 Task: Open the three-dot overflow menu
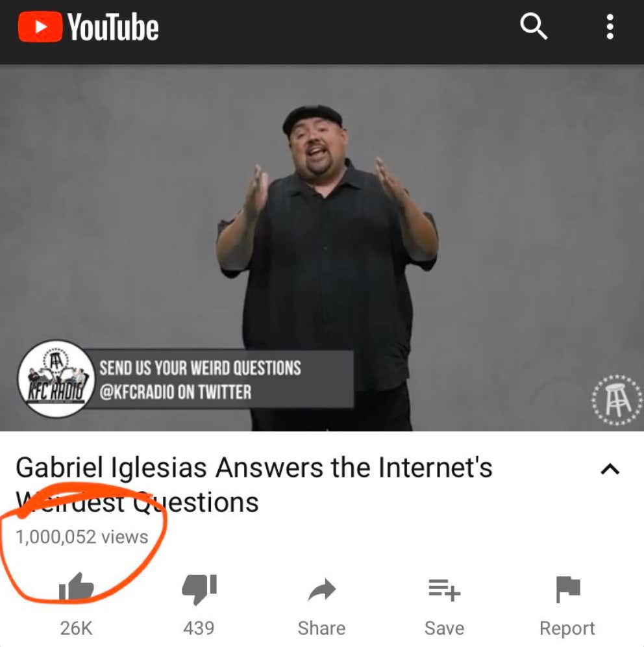[610, 27]
